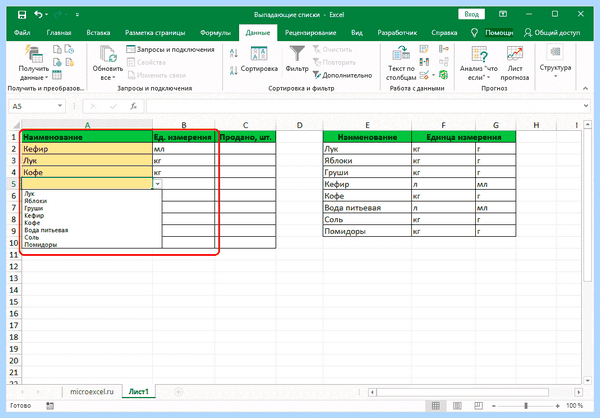Click the horizontal scrollbar right arrow

click(579, 392)
